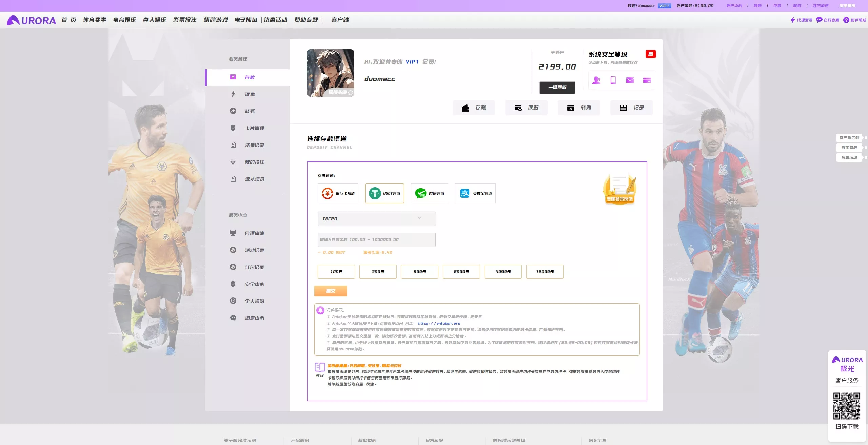The width and height of the screenshot is (868, 445).
Task: Select 微信充值 payment channel
Action: 430,193
